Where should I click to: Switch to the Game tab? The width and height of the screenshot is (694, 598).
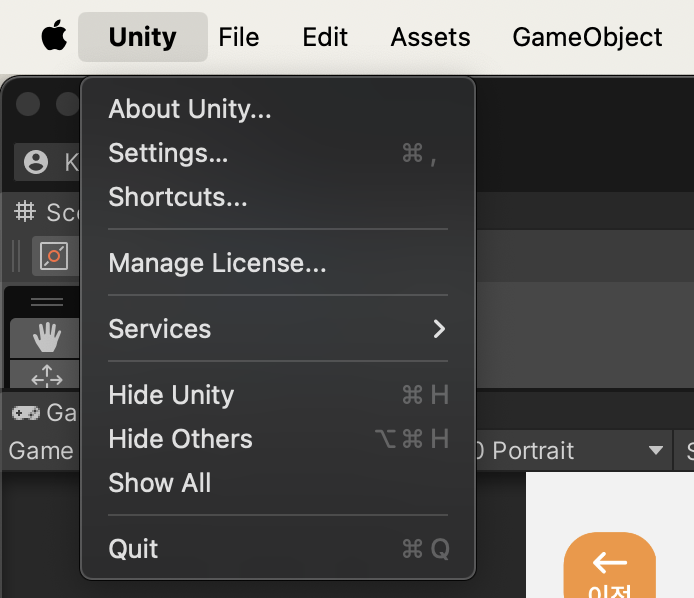[44, 413]
